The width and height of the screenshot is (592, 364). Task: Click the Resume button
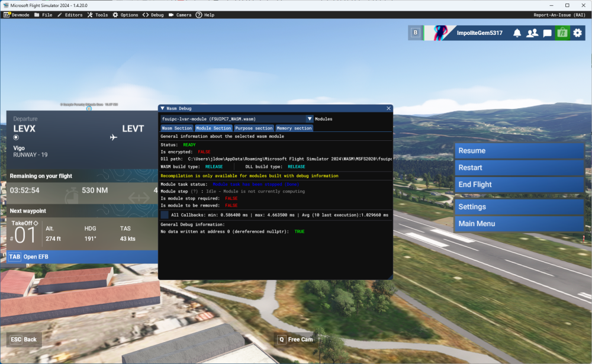519,151
